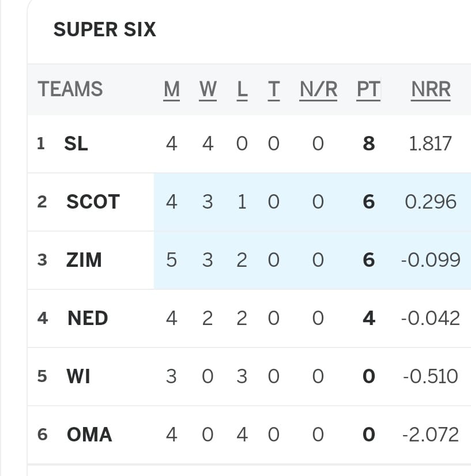Sort standings by the W column header
This screenshot has height=476, width=471.
point(207,89)
